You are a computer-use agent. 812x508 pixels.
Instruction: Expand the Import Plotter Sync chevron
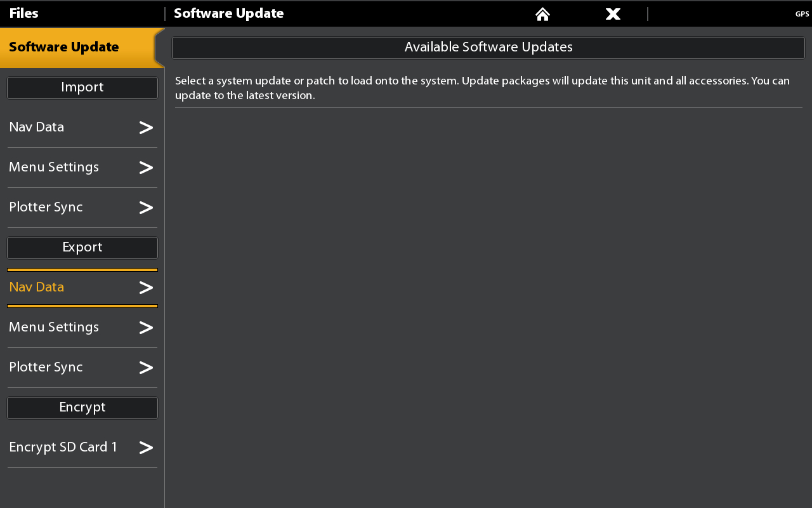(146, 208)
